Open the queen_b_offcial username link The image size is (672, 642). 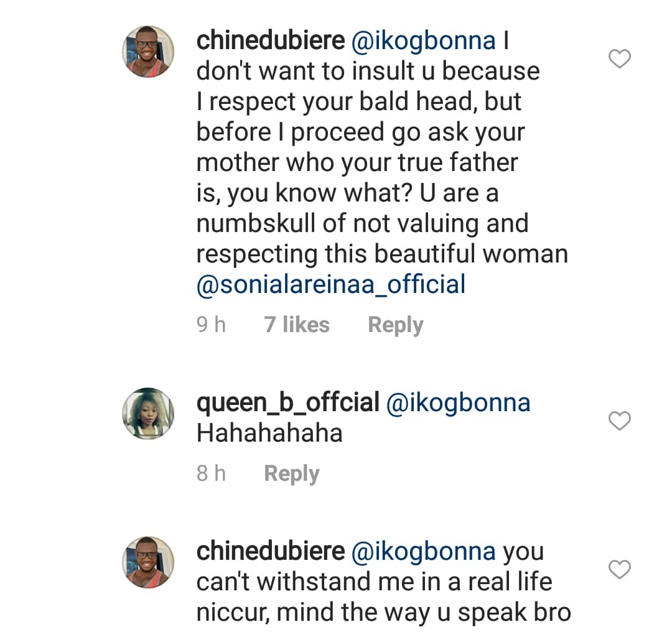pyautogui.click(x=287, y=402)
